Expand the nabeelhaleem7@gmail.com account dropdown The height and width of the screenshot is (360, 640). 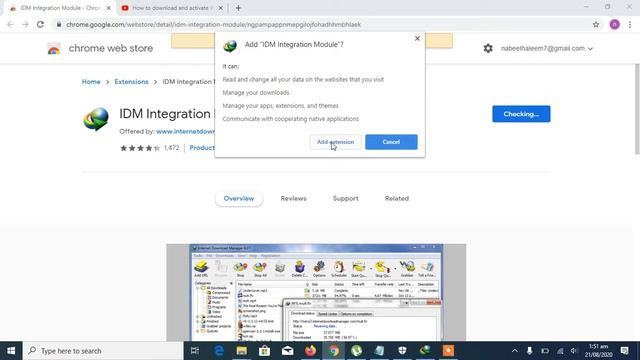547,48
